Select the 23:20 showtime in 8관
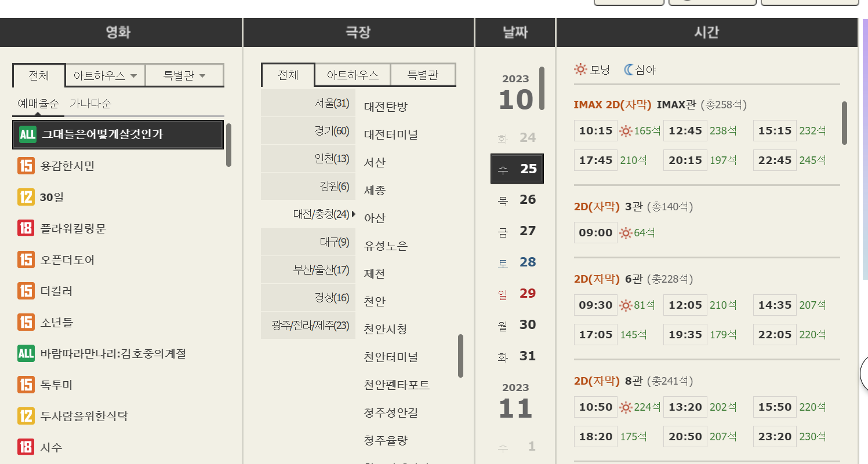 [x=775, y=437]
